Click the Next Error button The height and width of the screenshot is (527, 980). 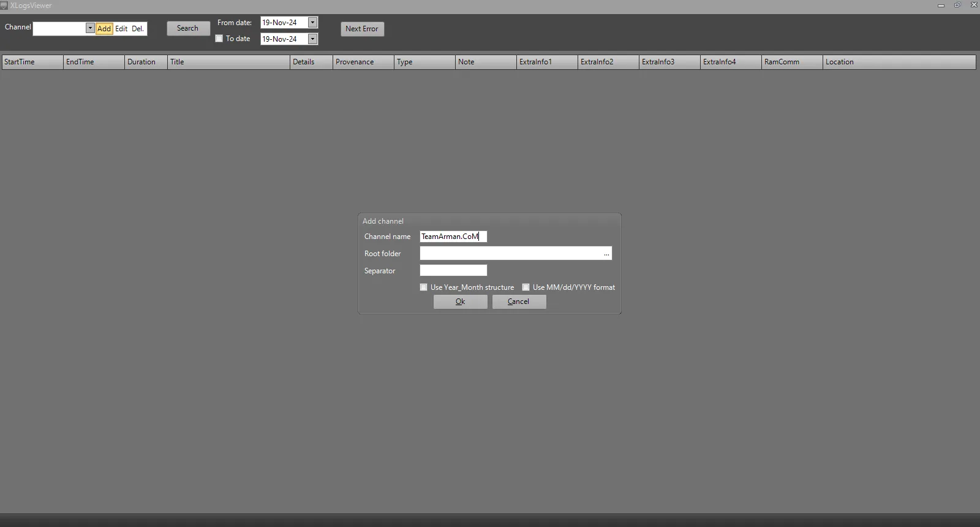(x=362, y=29)
